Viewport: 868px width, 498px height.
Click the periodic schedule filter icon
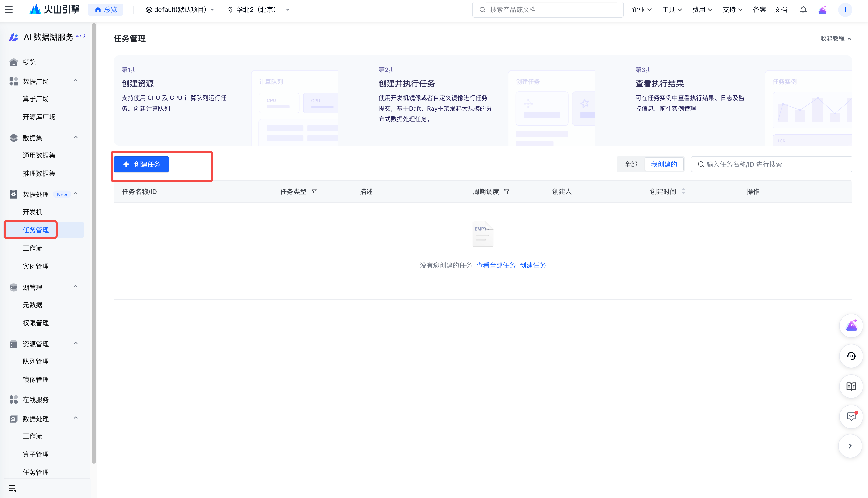pyautogui.click(x=506, y=191)
